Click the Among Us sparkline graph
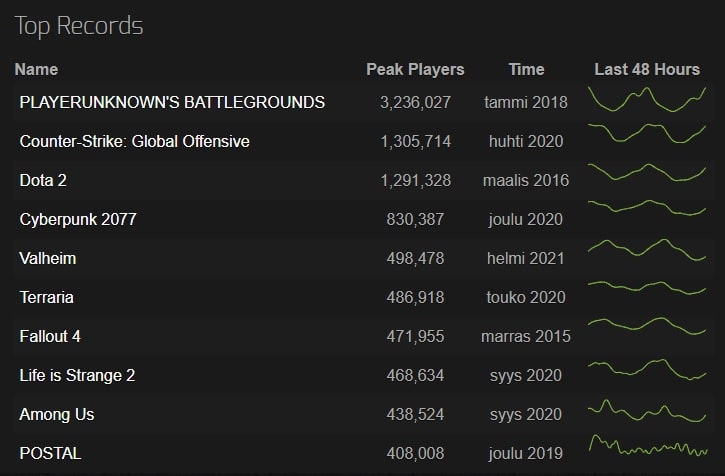Screen dimensions: 725x476 pyautogui.click(x=647, y=411)
